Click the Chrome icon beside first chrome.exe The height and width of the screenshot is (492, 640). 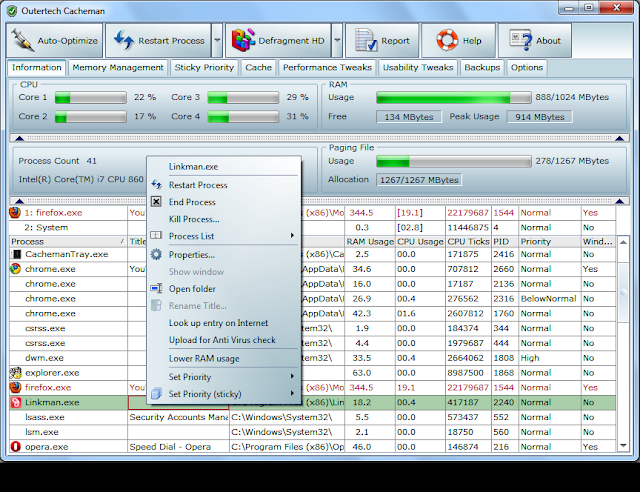click(x=15, y=269)
